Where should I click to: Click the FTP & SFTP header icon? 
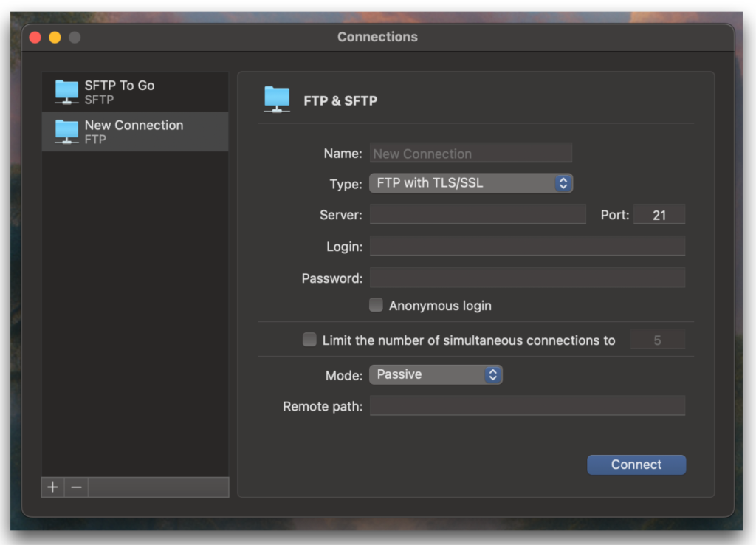[277, 98]
